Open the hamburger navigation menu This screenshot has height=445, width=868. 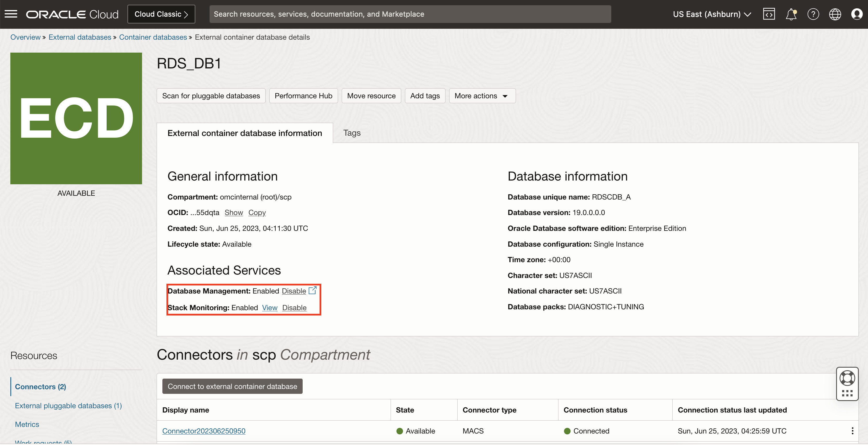(x=11, y=14)
